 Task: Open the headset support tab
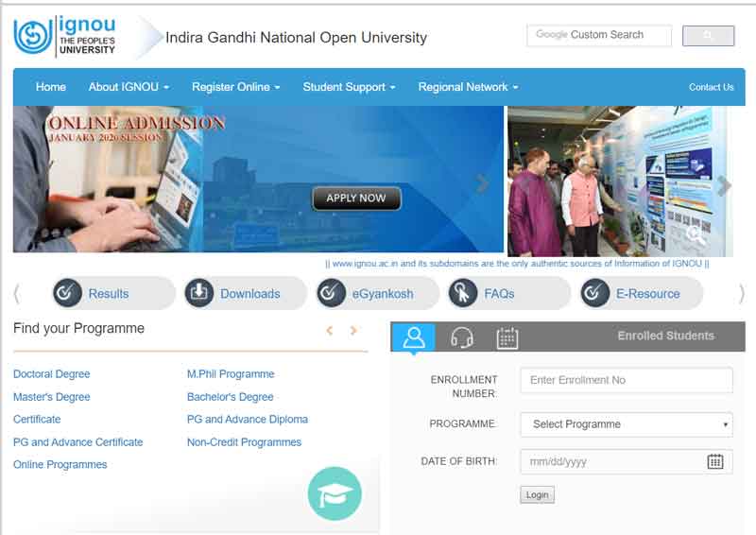click(461, 337)
